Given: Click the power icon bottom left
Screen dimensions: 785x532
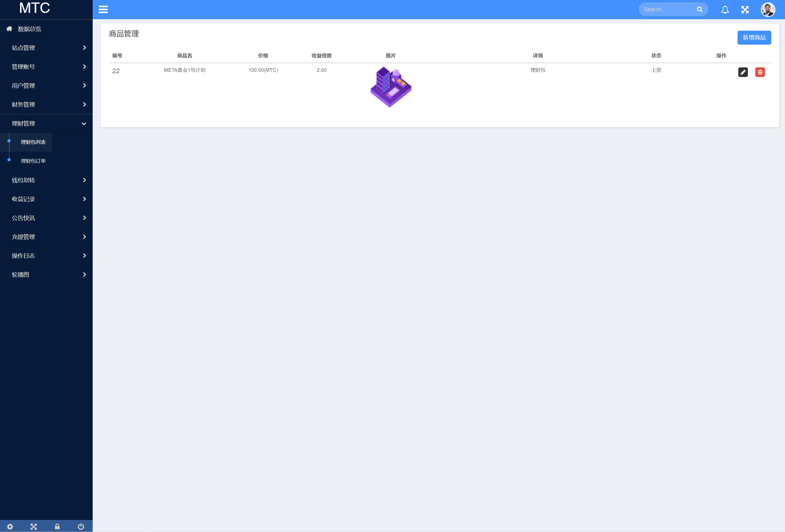Looking at the screenshot, I should point(81,526).
